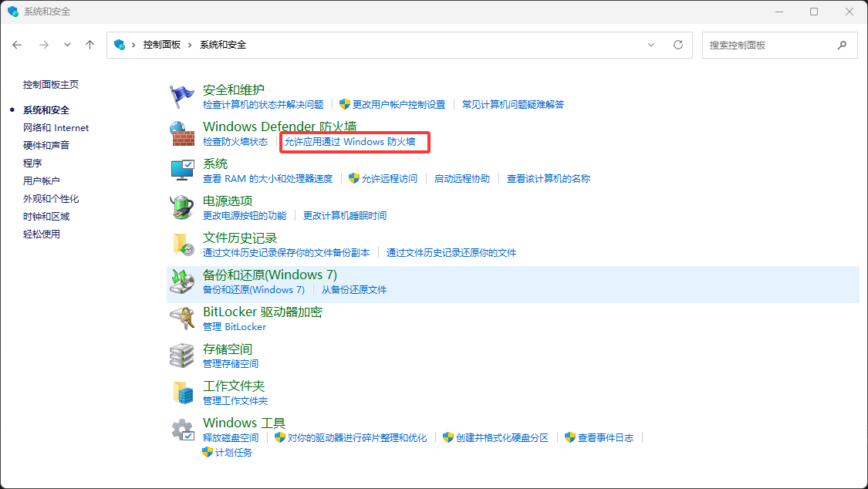The image size is (868, 489).
Task: Click the Backup and Restore drive icon
Action: [x=181, y=282]
